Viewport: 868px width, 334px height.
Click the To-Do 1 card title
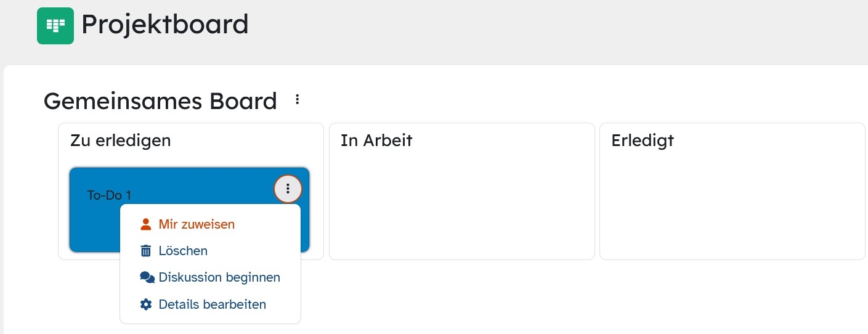(x=110, y=195)
